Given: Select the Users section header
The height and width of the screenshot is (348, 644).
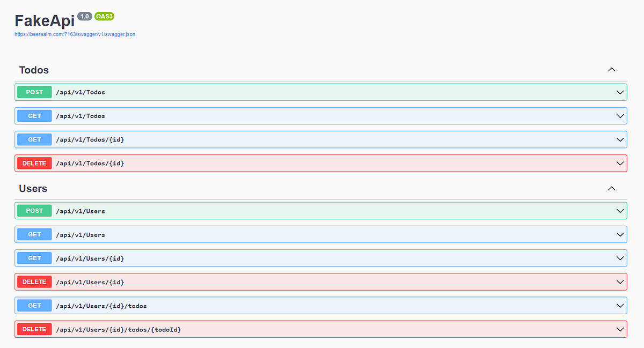Looking at the screenshot, I should pos(34,188).
